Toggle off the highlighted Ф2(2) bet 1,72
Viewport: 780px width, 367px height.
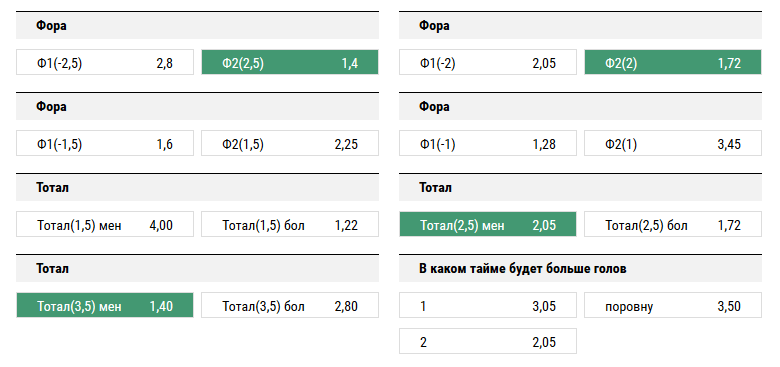pyautogui.click(x=673, y=62)
